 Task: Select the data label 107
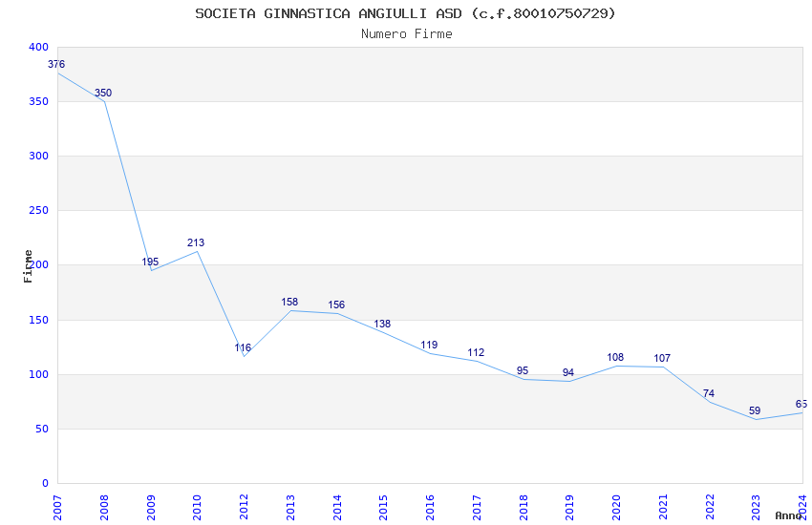pyautogui.click(x=662, y=358)
